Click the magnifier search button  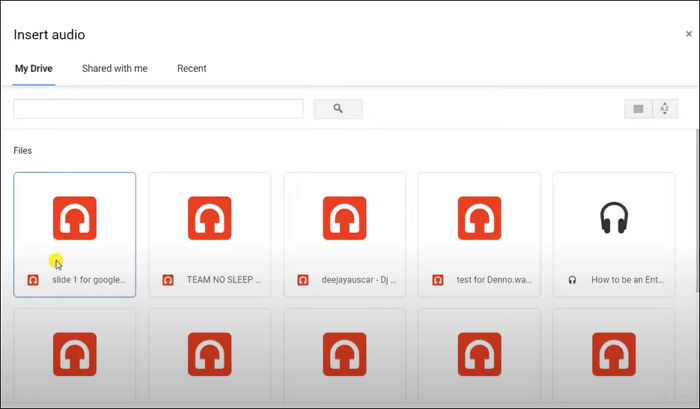pos(338,109)
